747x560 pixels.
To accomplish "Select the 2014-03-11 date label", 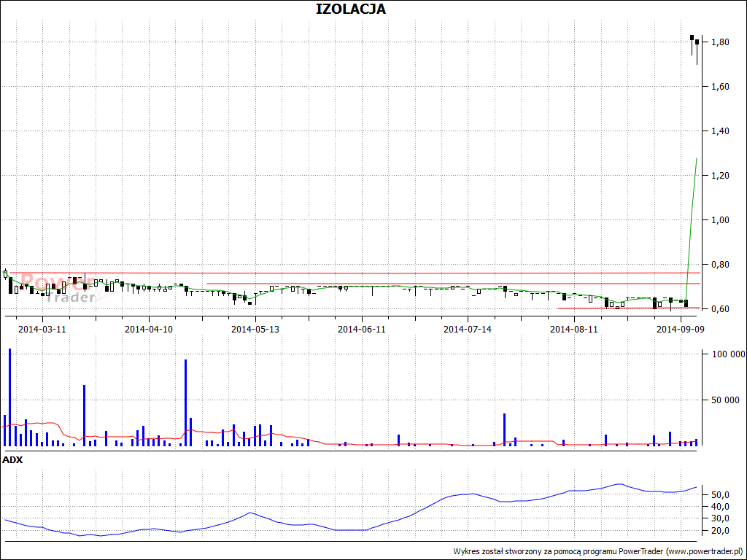I will point(42,329).
